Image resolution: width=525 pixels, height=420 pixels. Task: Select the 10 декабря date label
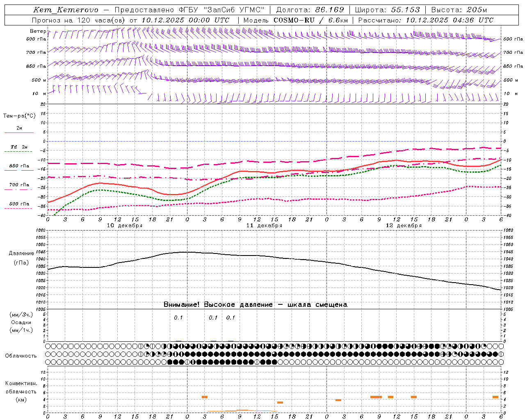point(125,226)
